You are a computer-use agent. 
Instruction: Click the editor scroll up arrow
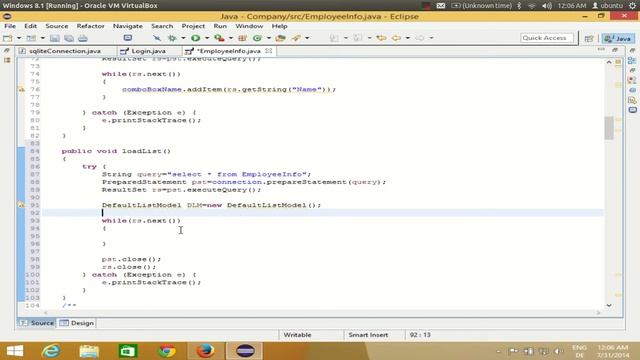click(x=609, y=62)
